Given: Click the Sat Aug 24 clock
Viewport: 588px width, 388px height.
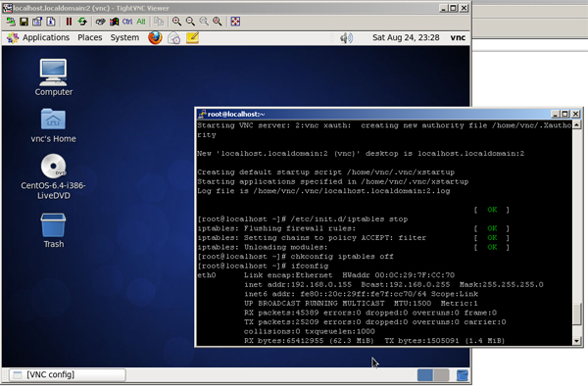Looking at the screenshot, I should click(406, 37).
